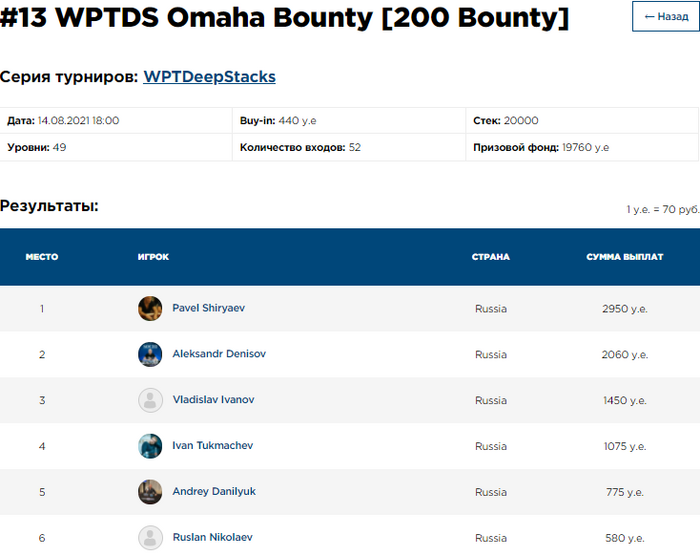Open Ruslan Nikolaev's player profile link

point(212,538)
